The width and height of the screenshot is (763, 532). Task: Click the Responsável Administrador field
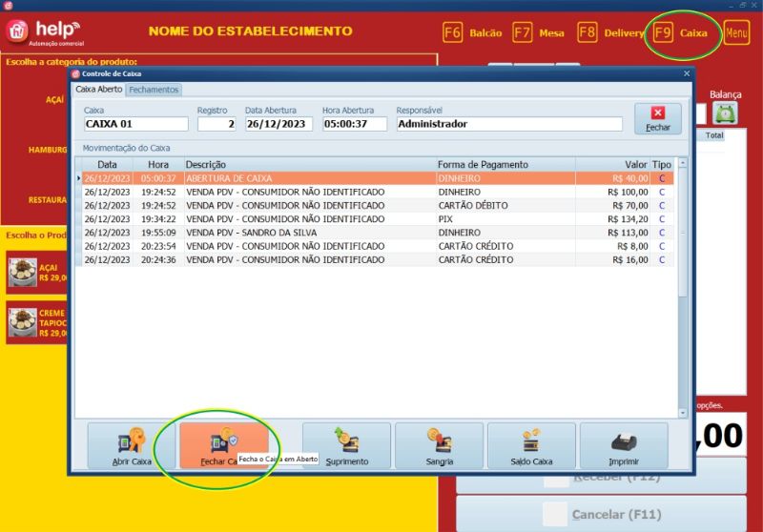tap(508, 124)
